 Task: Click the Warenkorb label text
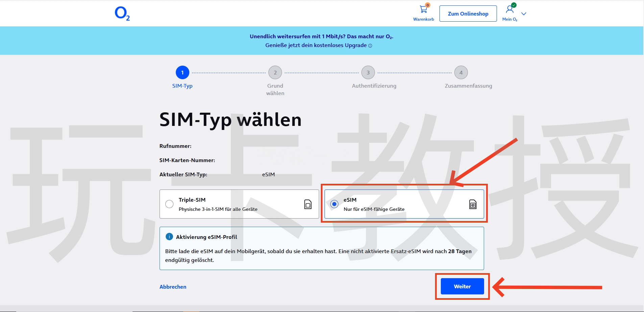tap(424, 19)
